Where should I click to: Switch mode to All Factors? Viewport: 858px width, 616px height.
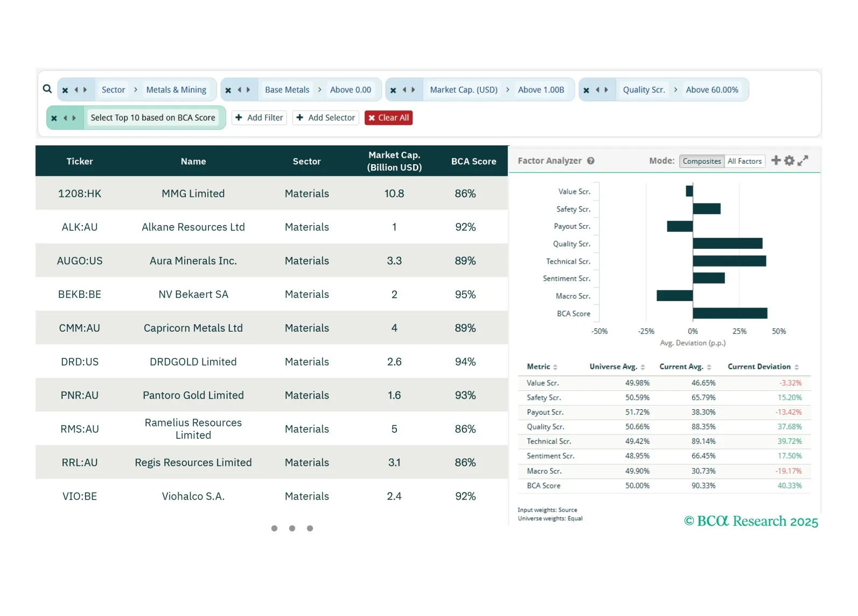(x=744, y=161)
